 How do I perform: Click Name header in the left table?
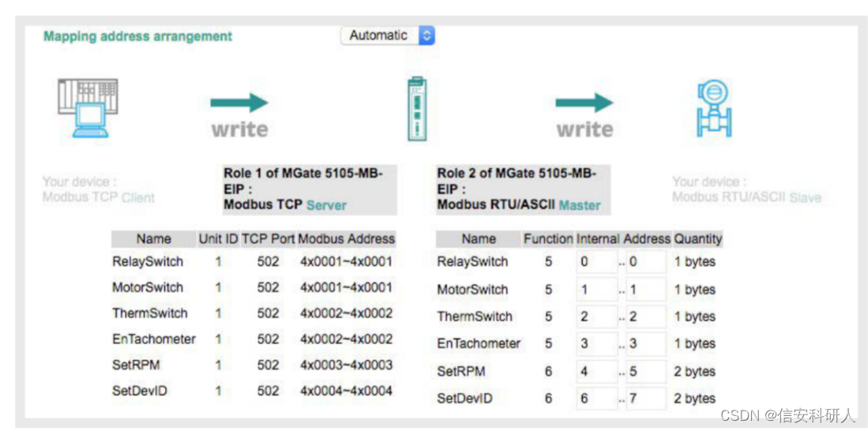(x=154, y=239)
